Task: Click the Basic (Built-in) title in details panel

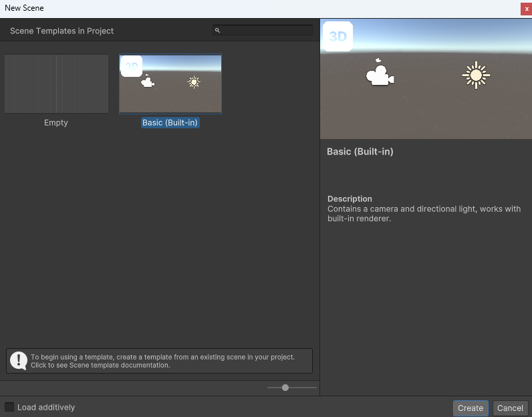Action: pyautogui.click(x=360, y=151)
